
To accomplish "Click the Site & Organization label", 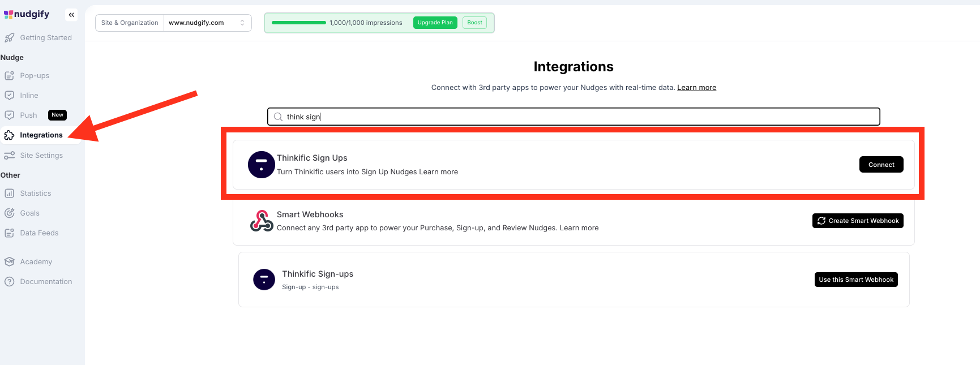I will pyautogui.click(x=130, y=23).
